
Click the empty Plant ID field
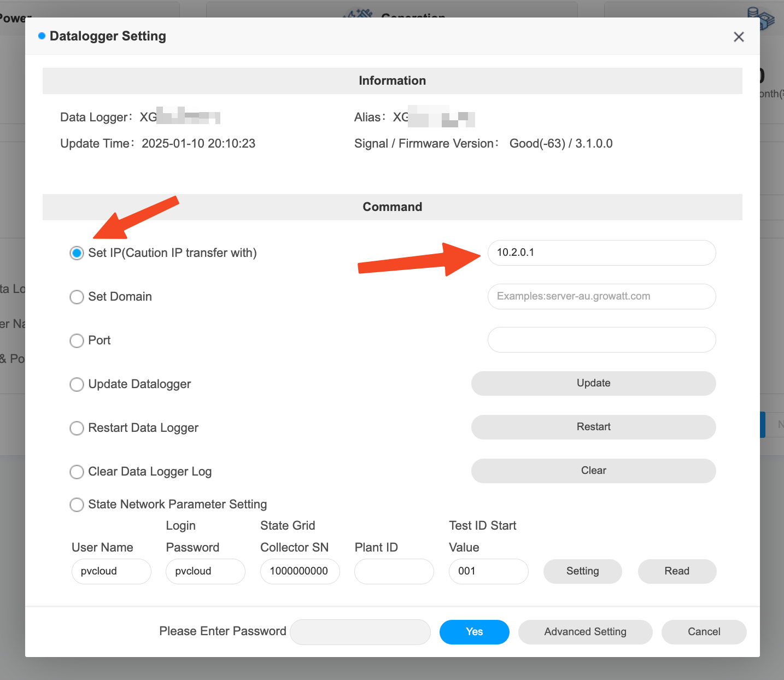point(394,571)
